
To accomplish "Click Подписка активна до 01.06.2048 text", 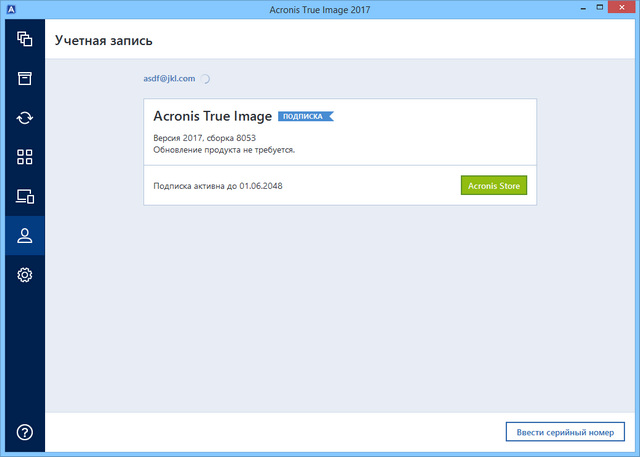I will click(218, 186).
